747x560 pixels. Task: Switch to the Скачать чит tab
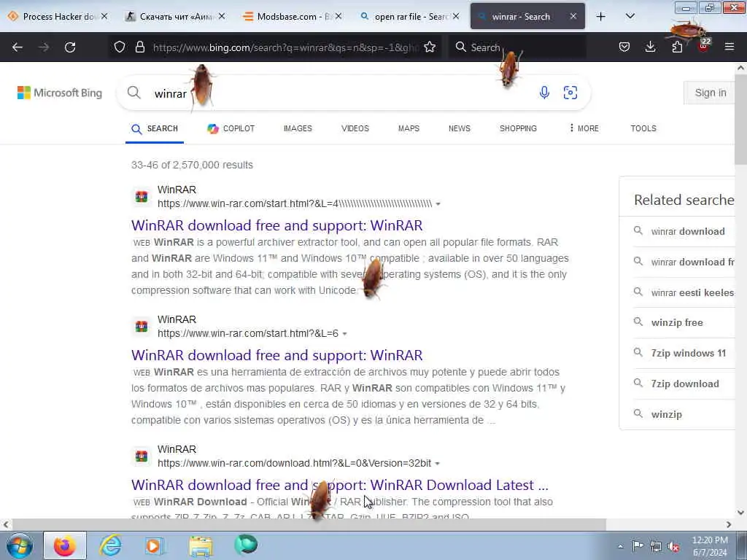[x=174, y=16]
